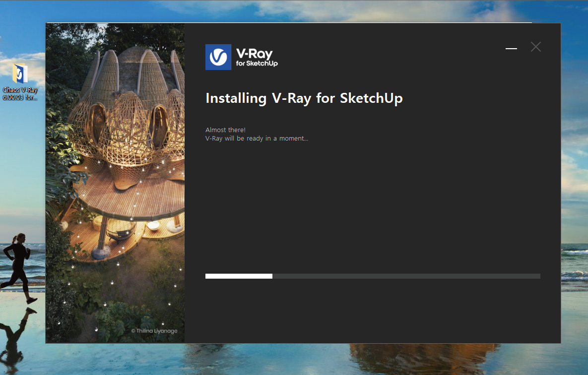Click the installation progress bar

(373, 276)
